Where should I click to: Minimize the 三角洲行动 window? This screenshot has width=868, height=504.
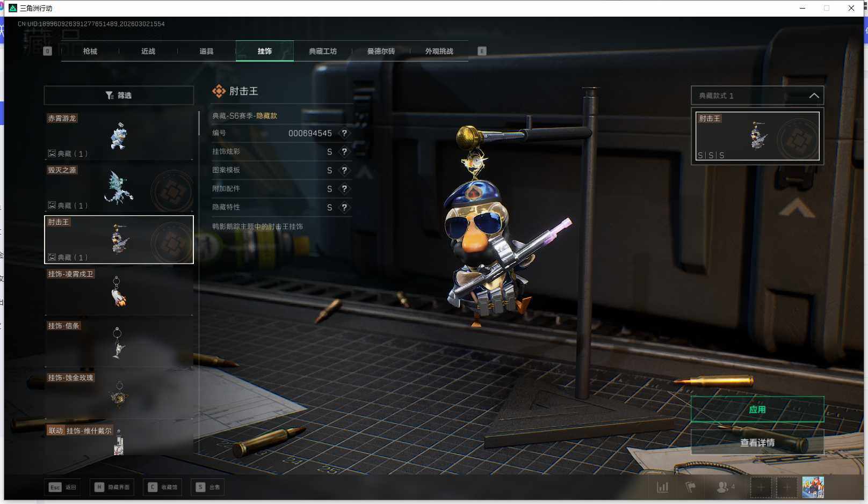802,8
